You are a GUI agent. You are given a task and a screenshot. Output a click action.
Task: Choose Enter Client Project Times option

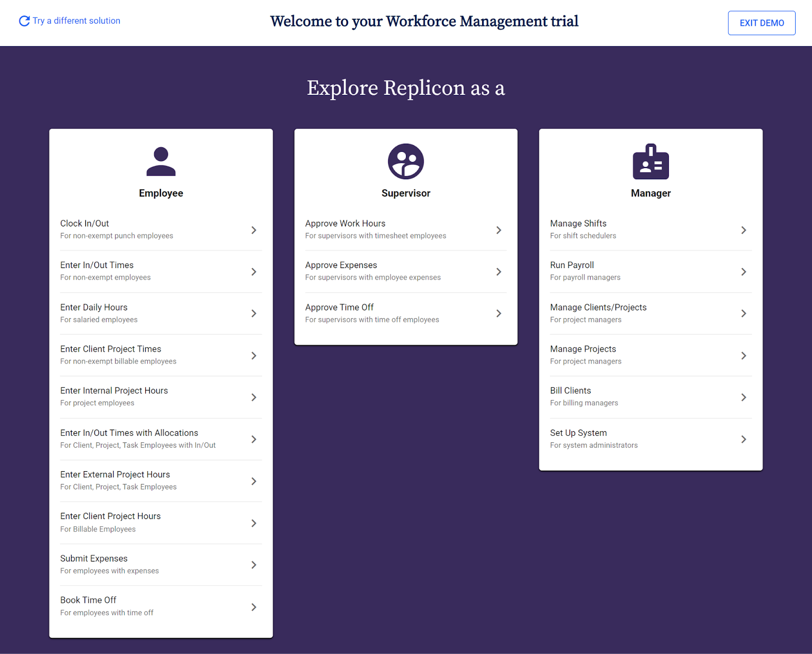tap(161, 355)
